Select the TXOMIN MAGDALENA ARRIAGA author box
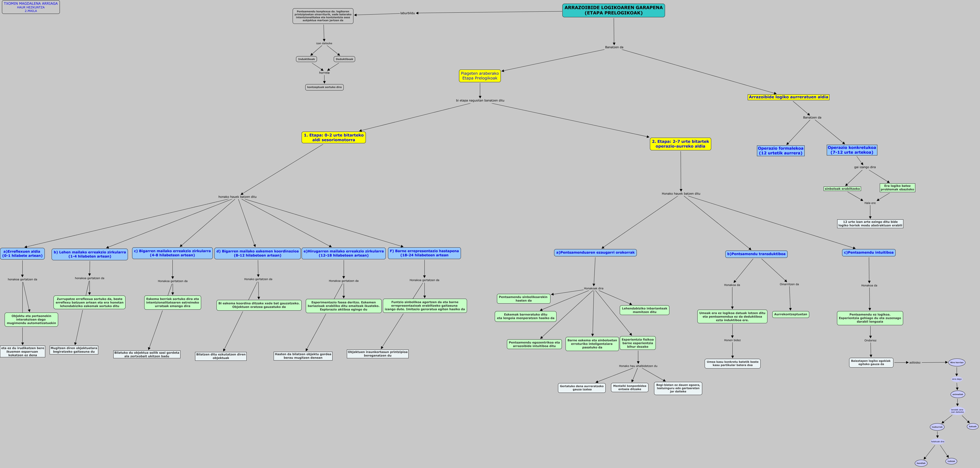Viewport: 980px width, 468px height. point(31,7)
